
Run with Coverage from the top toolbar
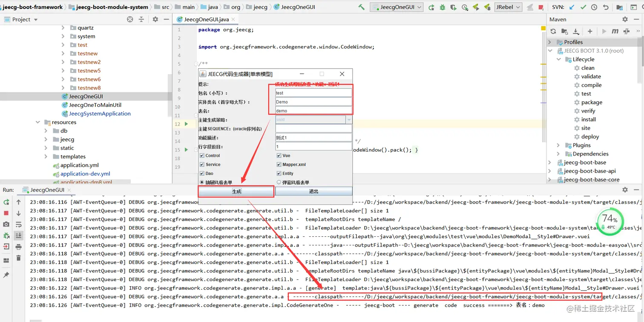[454, 7]
